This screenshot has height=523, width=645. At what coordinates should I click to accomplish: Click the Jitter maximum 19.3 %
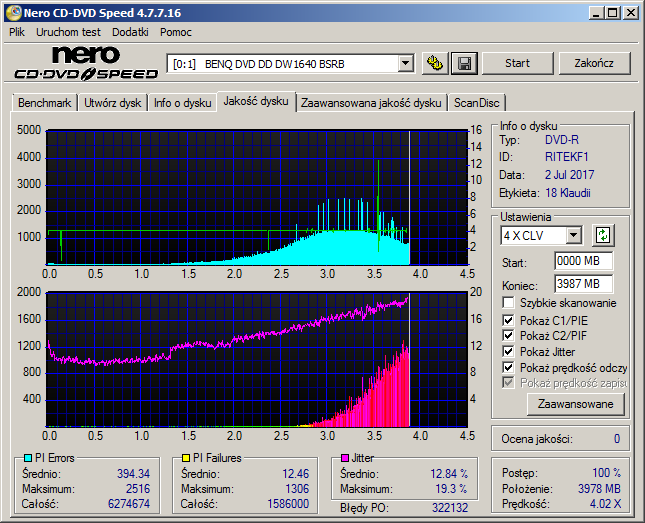[451, 489]
